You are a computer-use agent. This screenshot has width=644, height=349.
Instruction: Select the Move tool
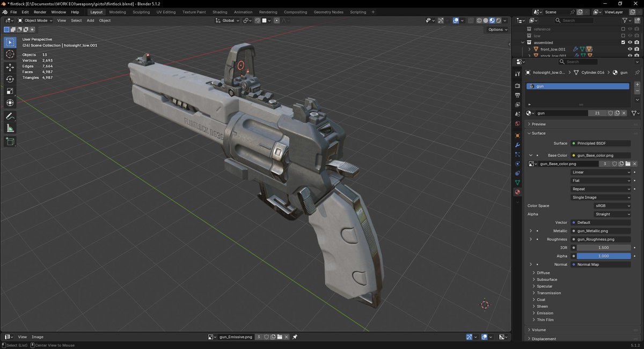10,67
